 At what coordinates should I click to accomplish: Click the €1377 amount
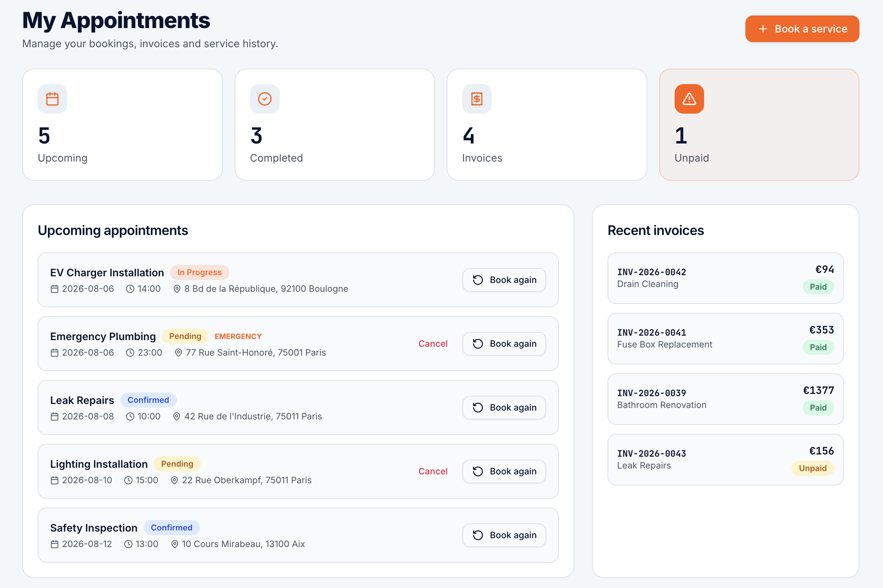click(x=818, y=390)
